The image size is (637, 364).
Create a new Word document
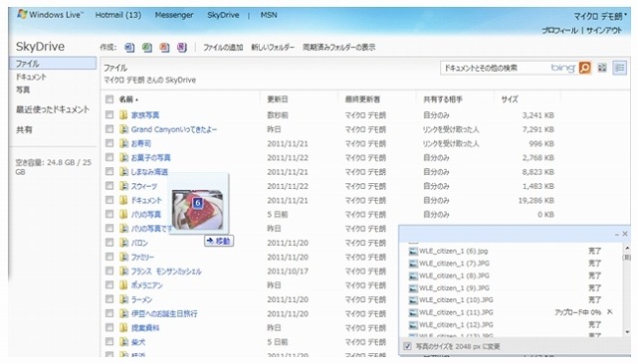pyautogui.click(x=129, y=48)
